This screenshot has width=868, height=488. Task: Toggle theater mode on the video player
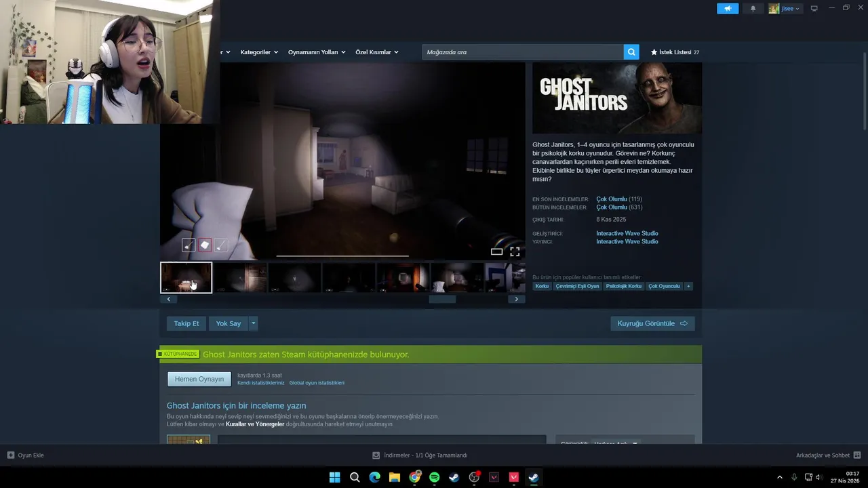[496, 251]
